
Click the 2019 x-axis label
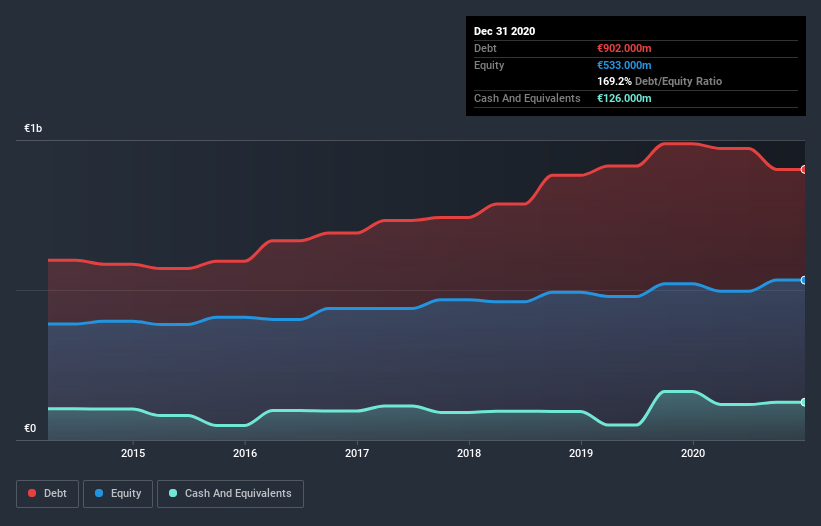[581, 453]
